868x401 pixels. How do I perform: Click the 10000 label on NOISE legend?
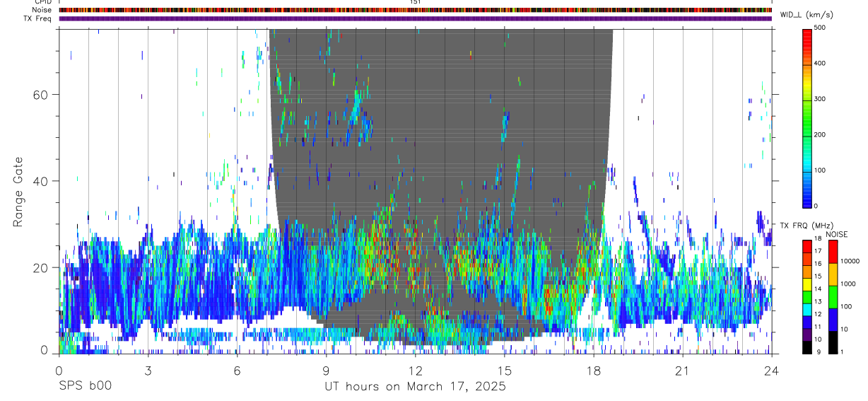(850, 261)
